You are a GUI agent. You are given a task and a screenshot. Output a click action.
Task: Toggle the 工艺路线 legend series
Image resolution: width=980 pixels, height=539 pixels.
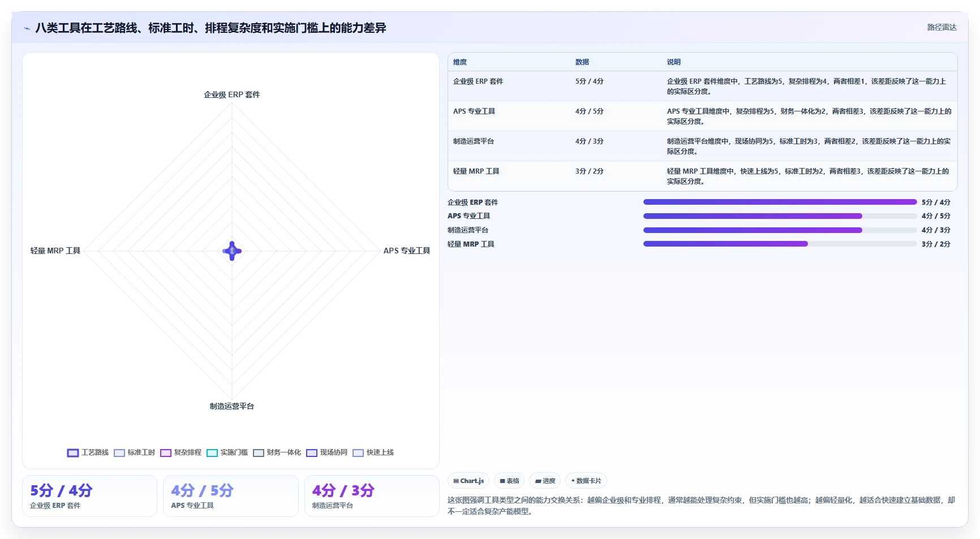point(88,452)
